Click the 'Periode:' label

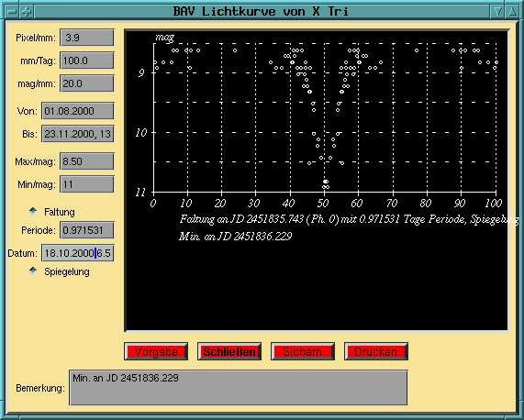coord(39,230)
